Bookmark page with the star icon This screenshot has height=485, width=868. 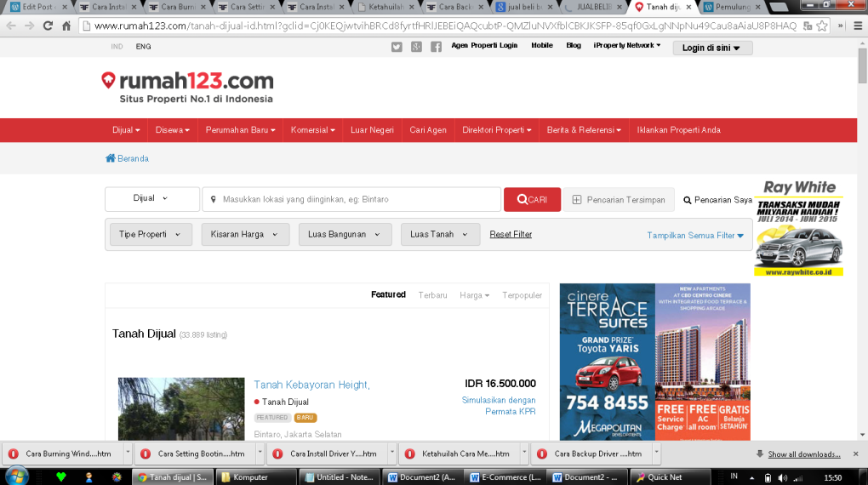click(x=822, y=26)
